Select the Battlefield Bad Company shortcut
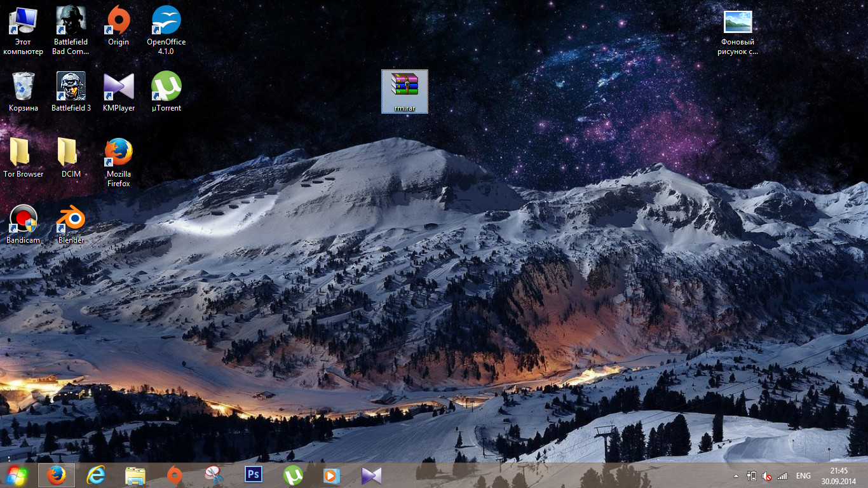Screen dimensions: 868x488 tap(71, 30)
